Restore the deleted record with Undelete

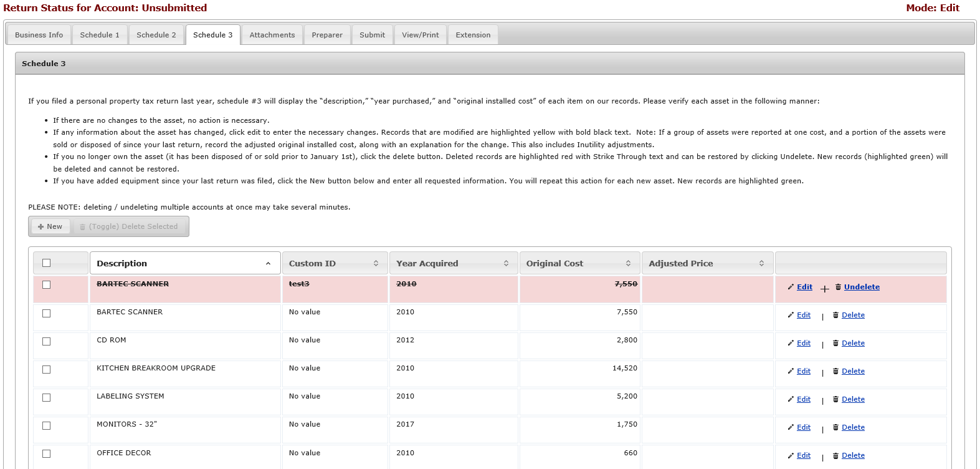862,287
